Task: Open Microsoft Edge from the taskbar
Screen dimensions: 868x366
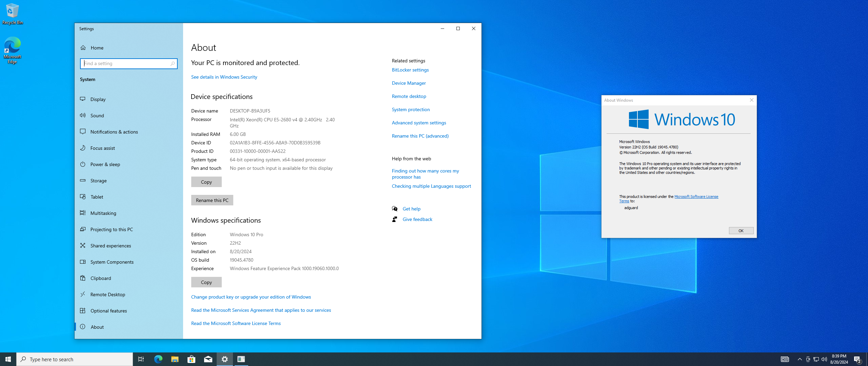Action: tap(158, 359)
